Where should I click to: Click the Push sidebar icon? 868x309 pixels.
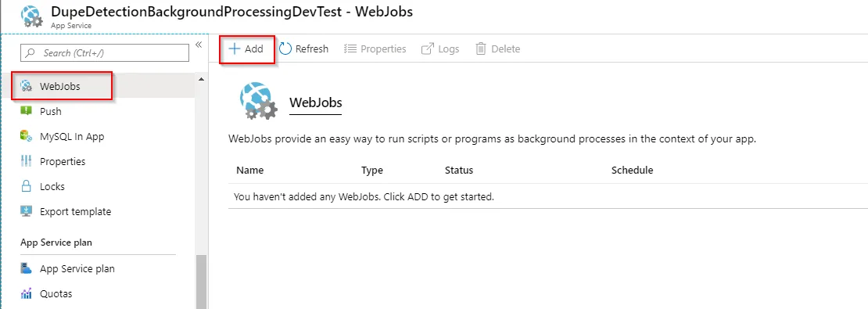26,111
